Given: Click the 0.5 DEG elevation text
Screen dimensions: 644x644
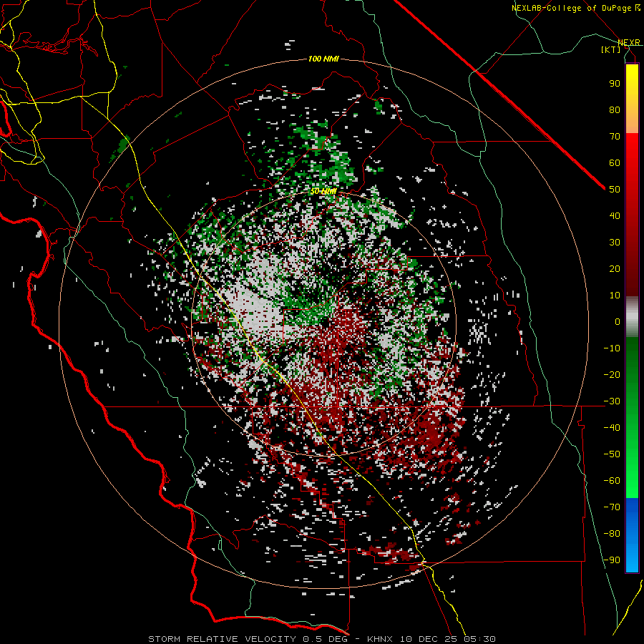Looking at the screenshot, I should pos(325,639).
